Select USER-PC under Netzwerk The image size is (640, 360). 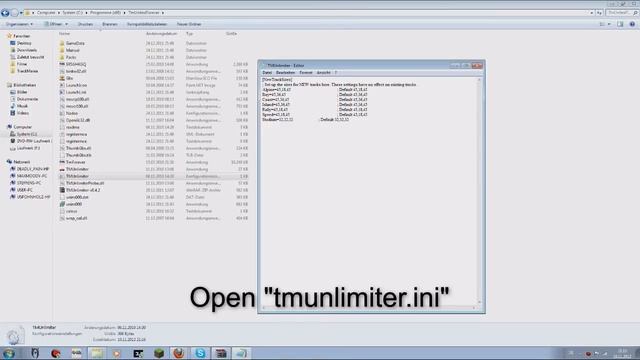[x=25, y=190]
